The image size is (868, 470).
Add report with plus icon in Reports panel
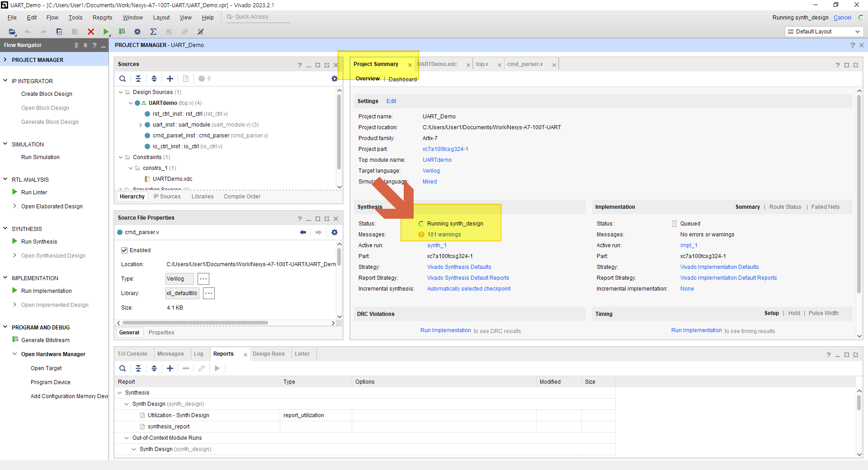[x=170, y=368]
